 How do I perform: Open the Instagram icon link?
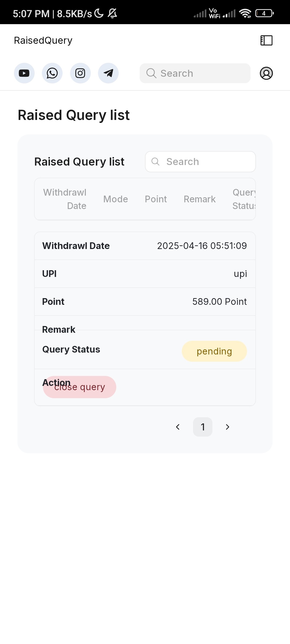[x=80, y=73]
